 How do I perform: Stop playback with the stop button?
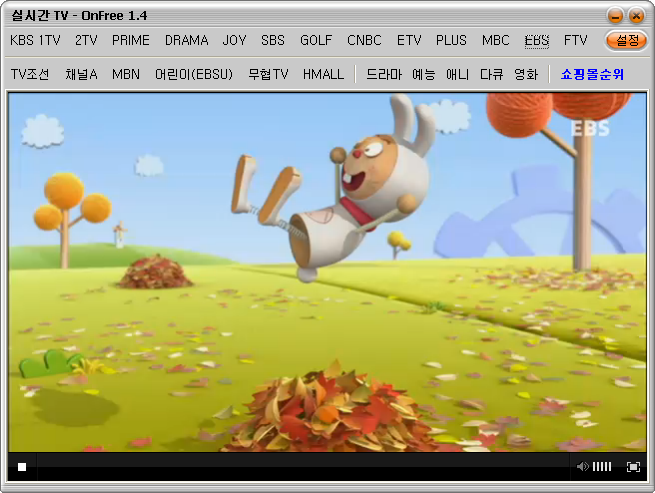(x=22, y=467)
